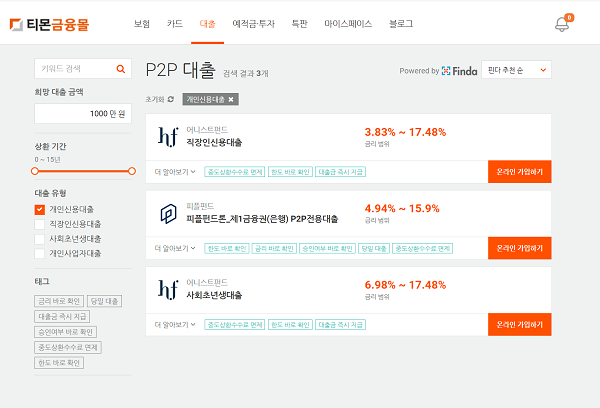The image size is (600, 408).
Task: Open the notification bell icon
Action: (x=562, y=24)
